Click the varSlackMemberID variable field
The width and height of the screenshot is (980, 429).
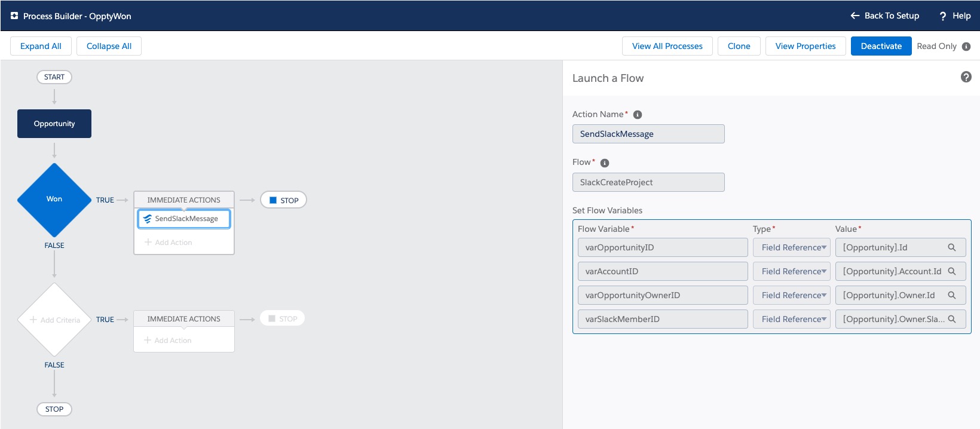click(x=663, y=319)
